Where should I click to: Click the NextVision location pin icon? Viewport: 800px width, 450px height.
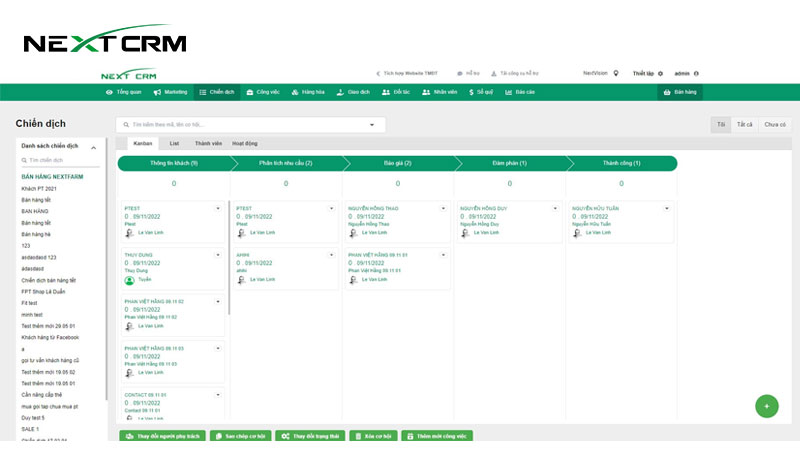[616, 73]
